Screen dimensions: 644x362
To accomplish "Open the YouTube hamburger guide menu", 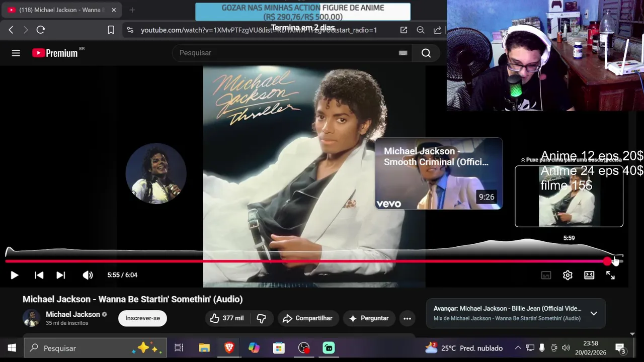I will (x=16, y=53).
